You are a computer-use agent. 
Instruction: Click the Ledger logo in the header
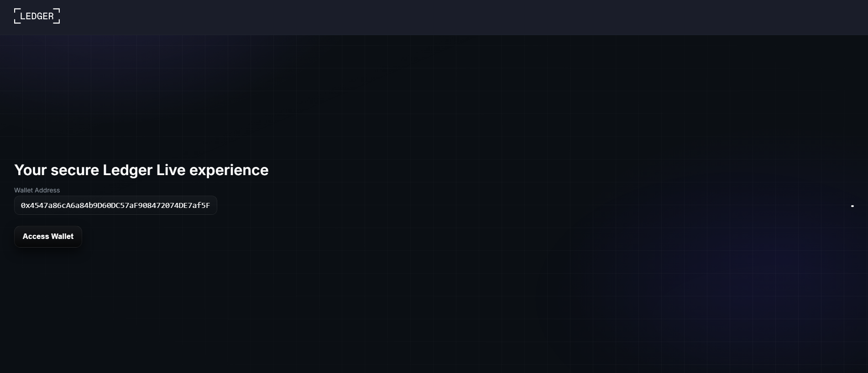click(37, 16)
